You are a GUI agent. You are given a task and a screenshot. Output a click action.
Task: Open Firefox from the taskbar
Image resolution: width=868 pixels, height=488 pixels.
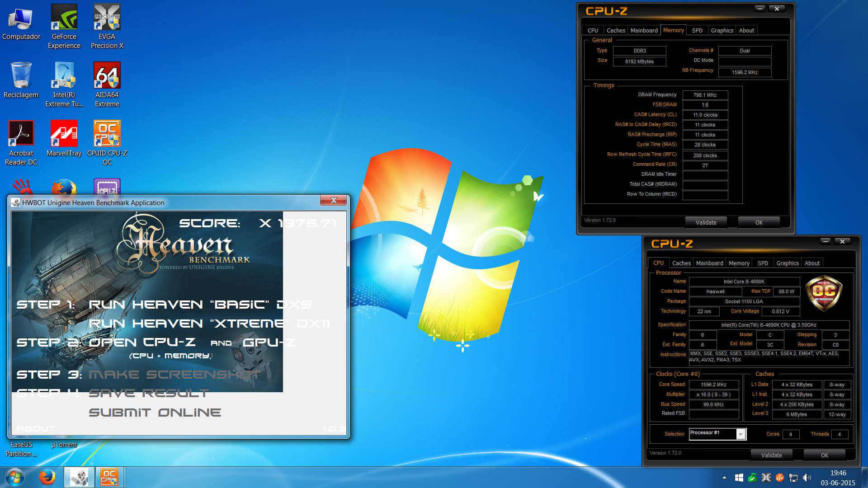point(47,477)
